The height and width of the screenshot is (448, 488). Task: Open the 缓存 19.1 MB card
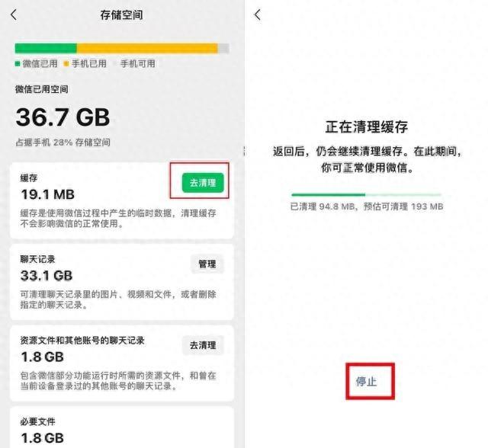coord(122,200)
